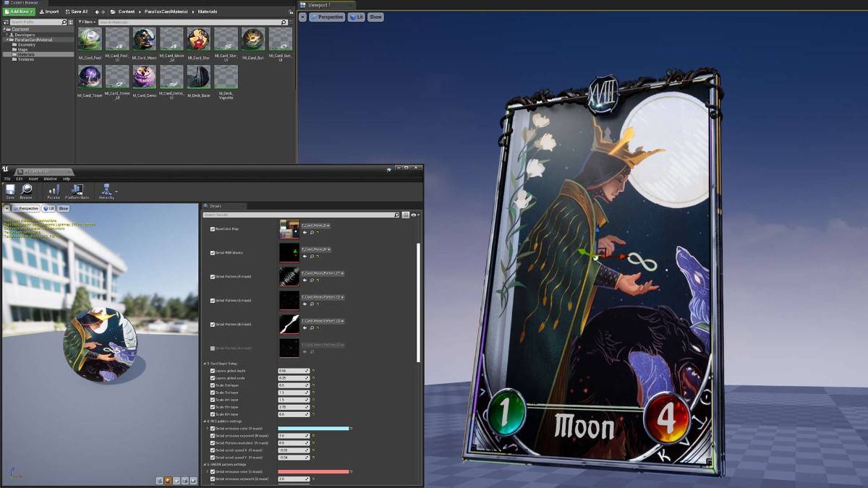
Task: Select the MI_Card_Star material thumbnail
Action: click(x=199, y=41)
